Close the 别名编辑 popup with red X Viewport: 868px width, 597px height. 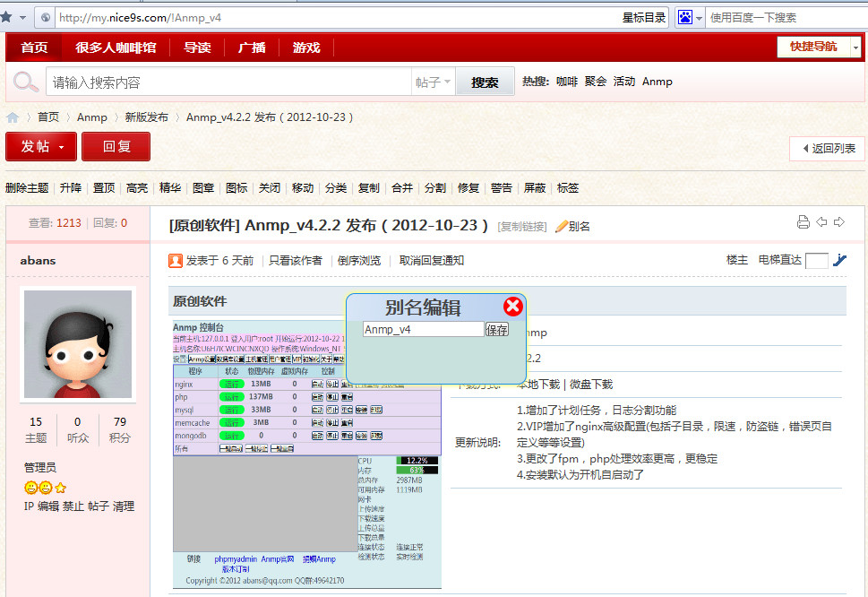click(x=512, y=307)
